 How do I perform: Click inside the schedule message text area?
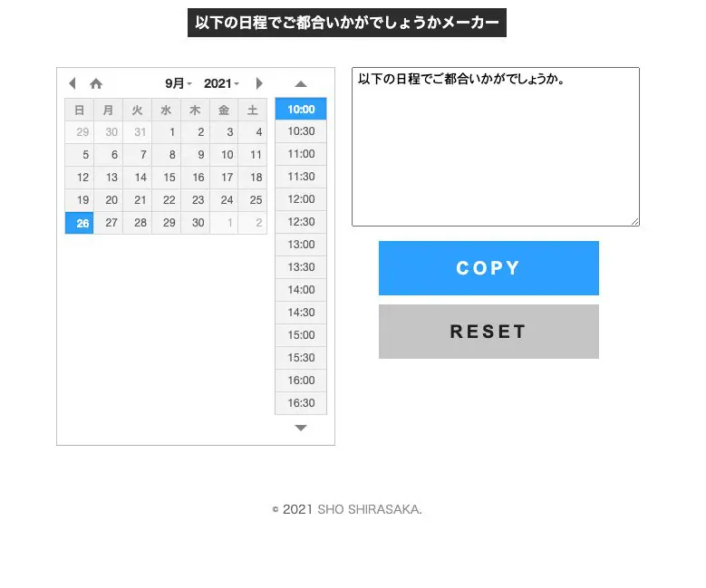(495, 154)
